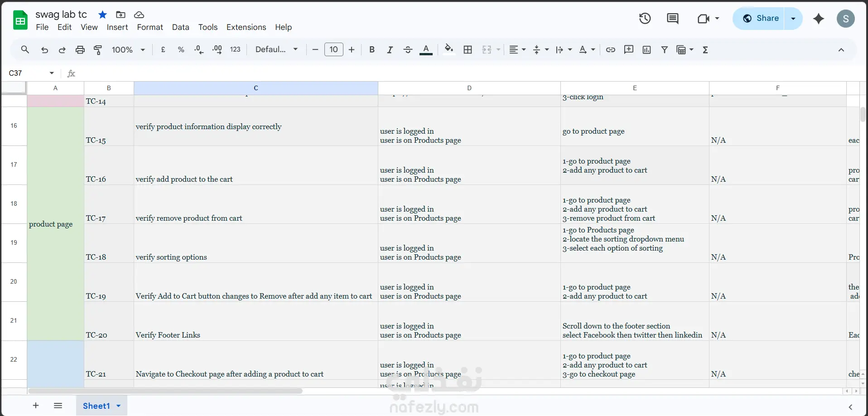Open the Sheet1 tab options arrow
Viewport: 868px width, 416px height.
click(119, 406)
